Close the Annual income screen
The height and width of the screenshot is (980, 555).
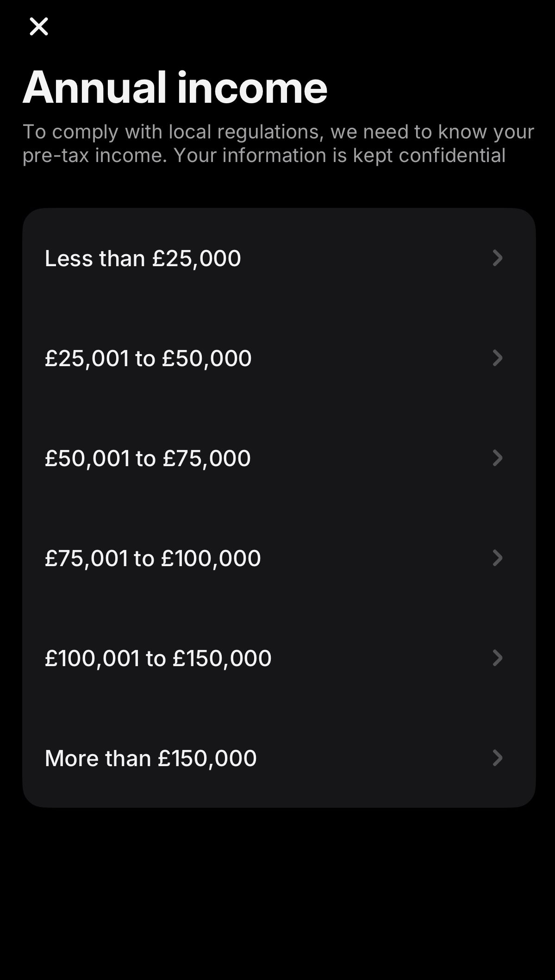pos(39,26)
